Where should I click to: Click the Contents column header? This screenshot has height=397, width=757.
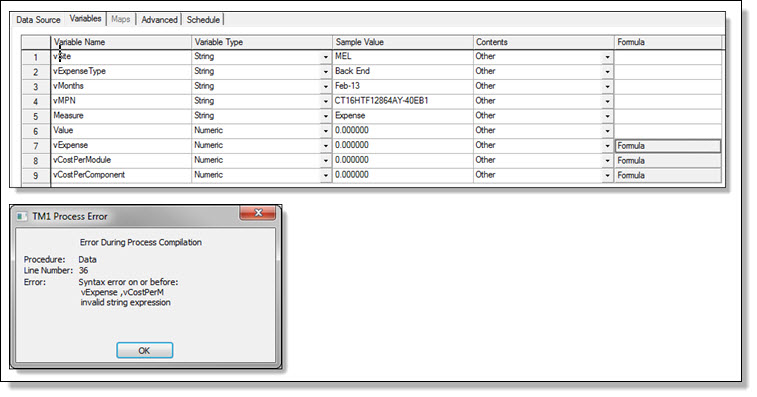[x=544, y=42]
